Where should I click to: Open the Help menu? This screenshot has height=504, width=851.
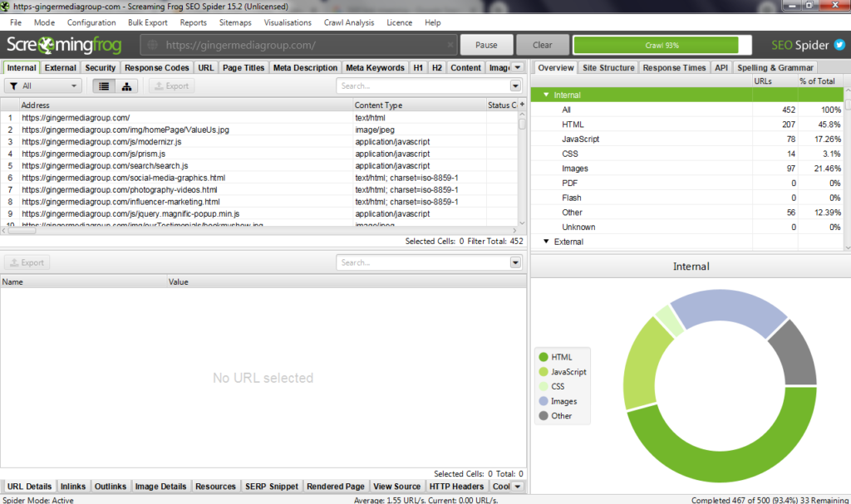432,22
